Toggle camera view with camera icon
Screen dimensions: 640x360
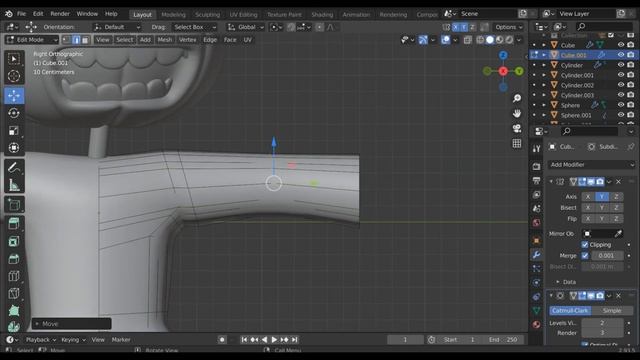517,129
